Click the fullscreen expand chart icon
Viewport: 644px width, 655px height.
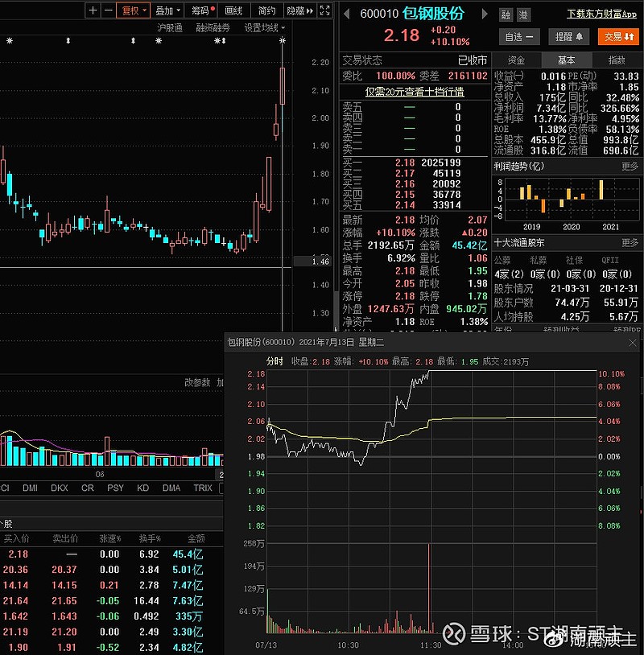coord(324,10)
